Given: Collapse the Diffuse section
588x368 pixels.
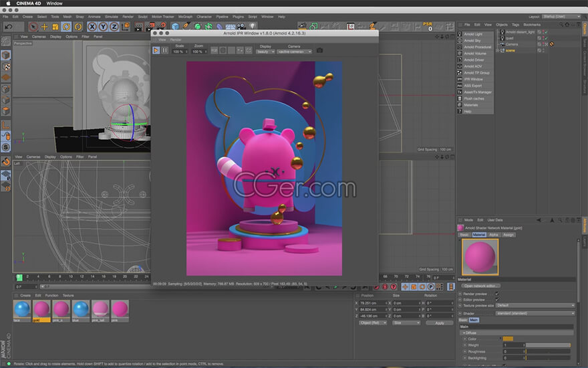Looking at the screenshot, I should click(x=464, y=333).
